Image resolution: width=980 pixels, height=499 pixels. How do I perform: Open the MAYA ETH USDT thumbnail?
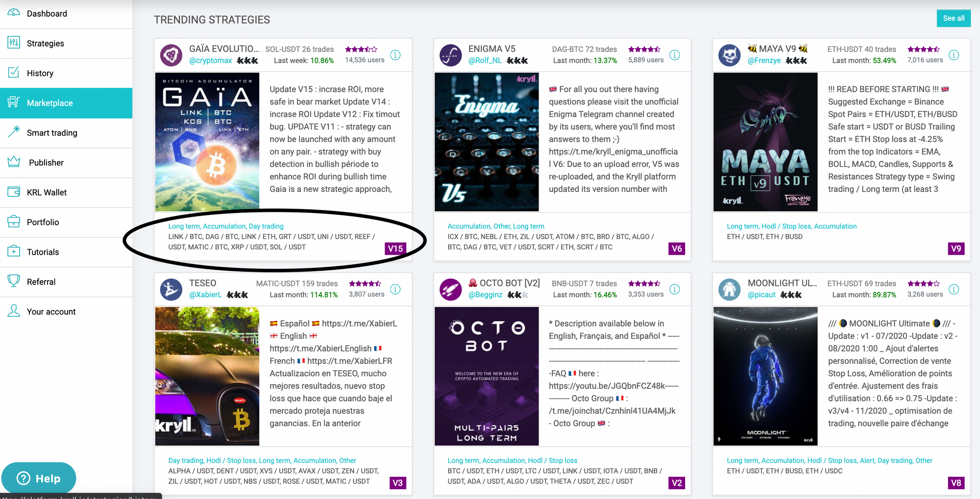click(x=765, y=142)
